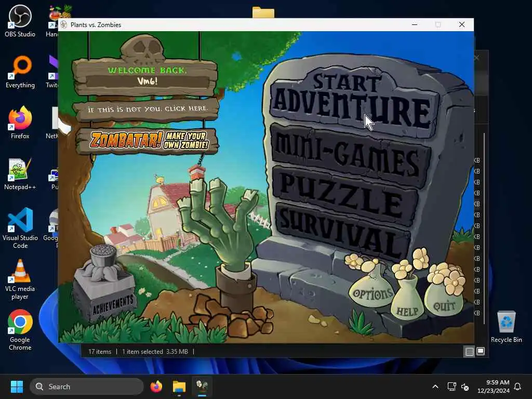The width and height of the screenshot is (532, 399).
Task: Click '17 items' in Explorer status bar
Action: tap(100, 352)
